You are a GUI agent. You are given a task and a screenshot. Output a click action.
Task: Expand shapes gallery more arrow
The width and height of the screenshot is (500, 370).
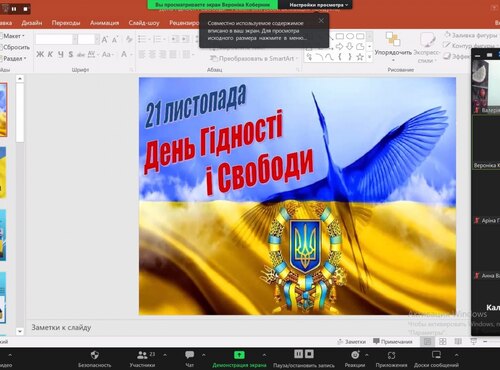tap(369, 57)
